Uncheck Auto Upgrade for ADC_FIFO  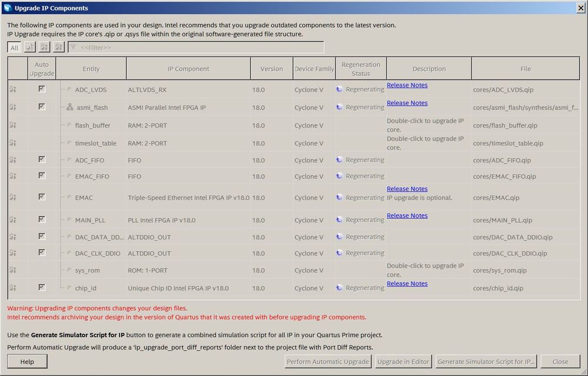(42, 159)
